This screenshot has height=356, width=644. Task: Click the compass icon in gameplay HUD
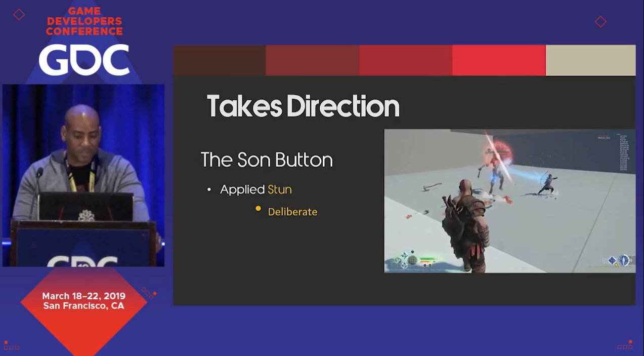(624, 260)
